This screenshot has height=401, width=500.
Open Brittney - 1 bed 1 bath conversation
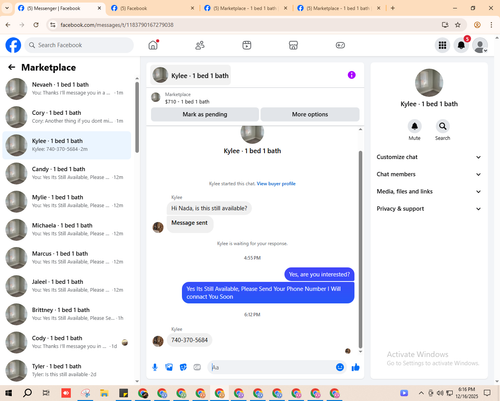click(x=67, y=314)
